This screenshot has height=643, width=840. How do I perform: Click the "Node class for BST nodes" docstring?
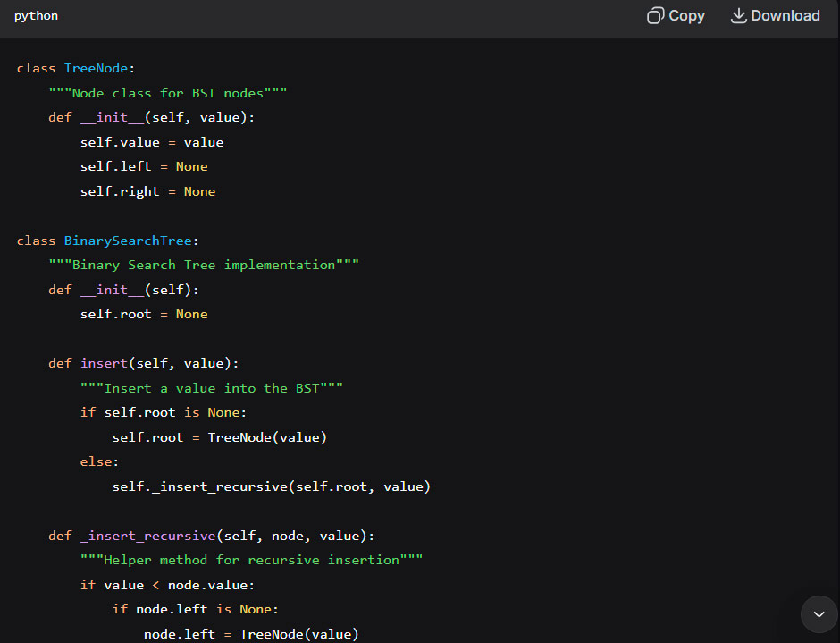click(x=168, y=93)
